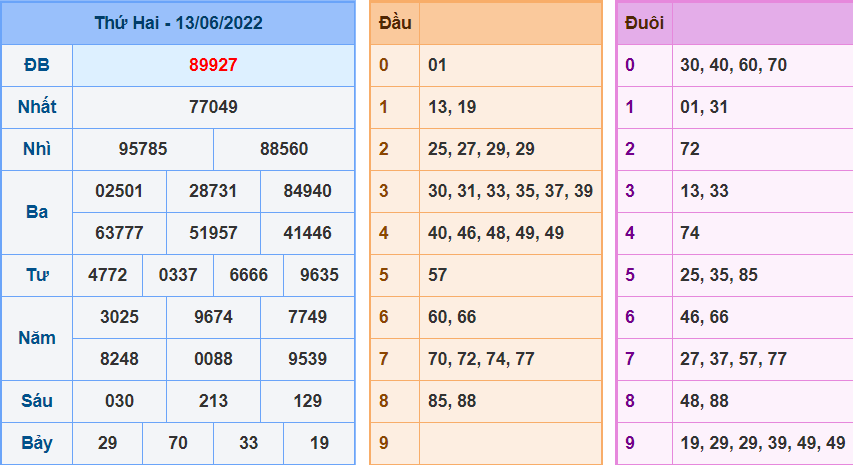Select fifth prize number 9539
The image size is (853, 465).
[307, 359]
